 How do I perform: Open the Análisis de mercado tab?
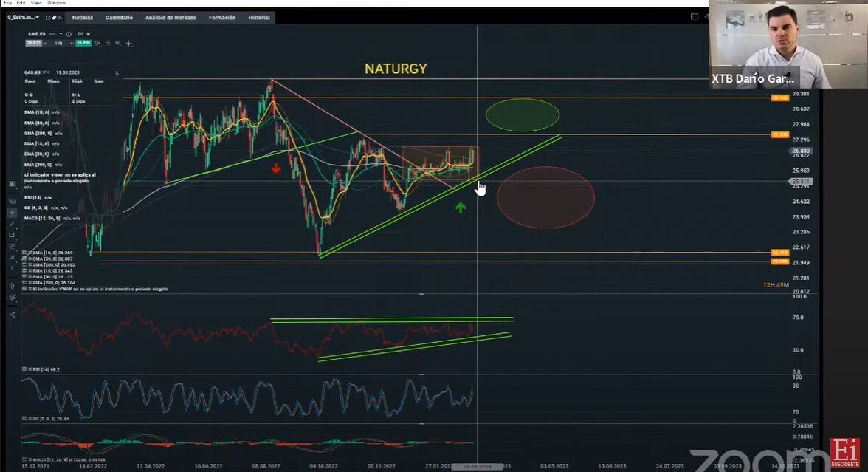[170, 18]
